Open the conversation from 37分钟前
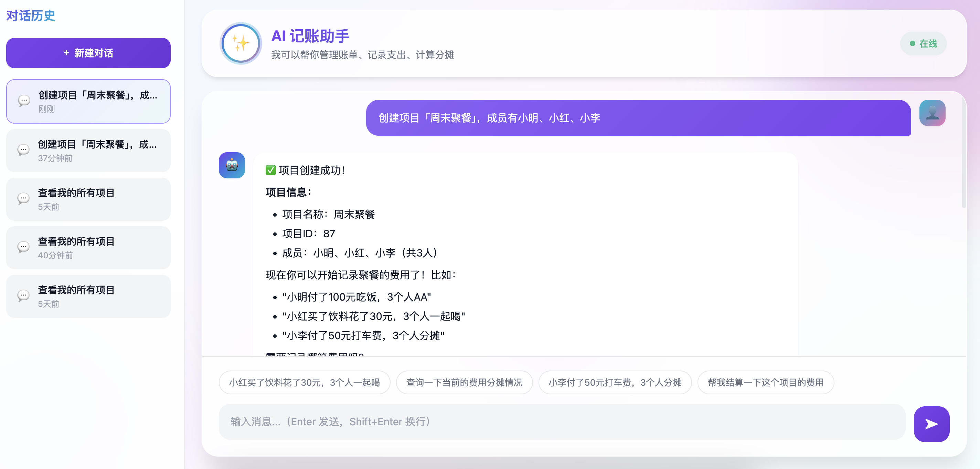Screen dimensions: 980x469 (88, 151)
